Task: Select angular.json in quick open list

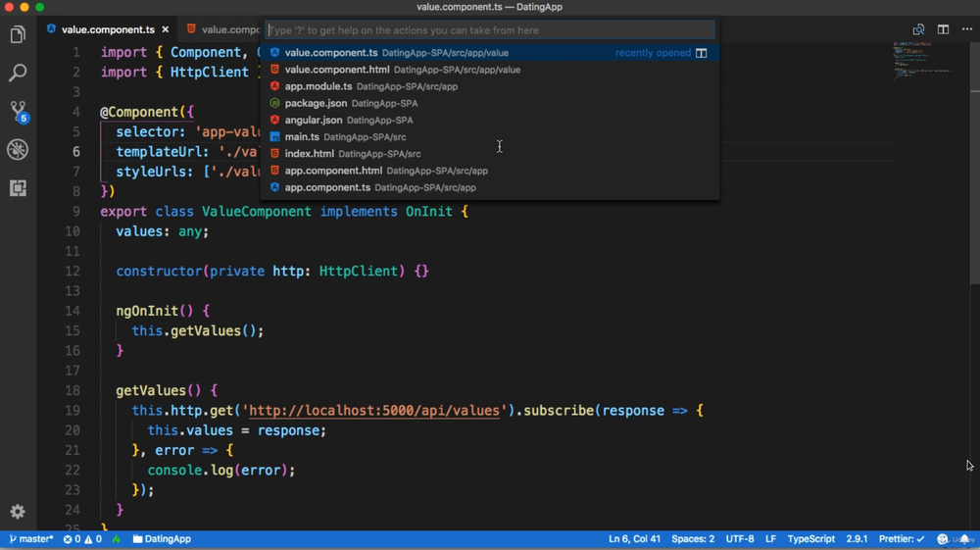Action: click(x=490, y=121)
